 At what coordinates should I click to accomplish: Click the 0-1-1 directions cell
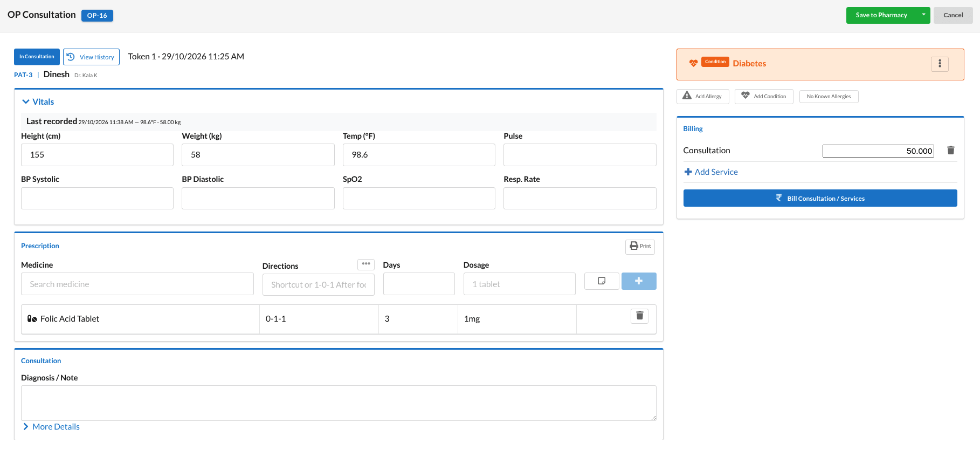pos(319,319)
